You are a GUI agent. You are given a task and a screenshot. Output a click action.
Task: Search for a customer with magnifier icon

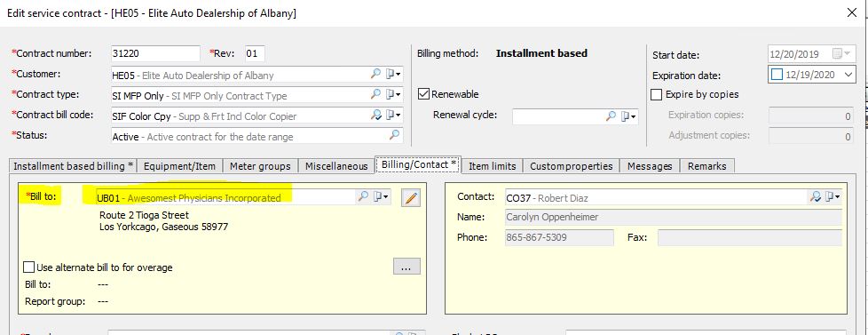(x=376, y=74)
